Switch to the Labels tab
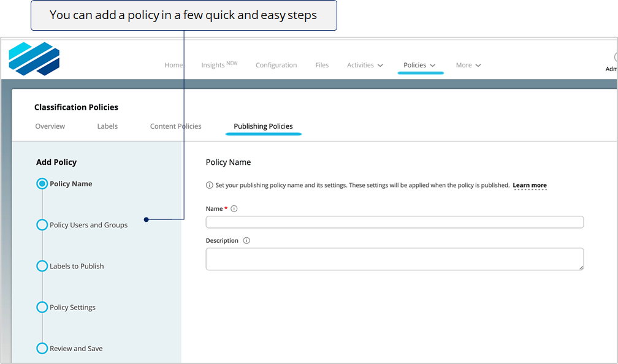Screen dimensions: 618x364 [108, 126]
